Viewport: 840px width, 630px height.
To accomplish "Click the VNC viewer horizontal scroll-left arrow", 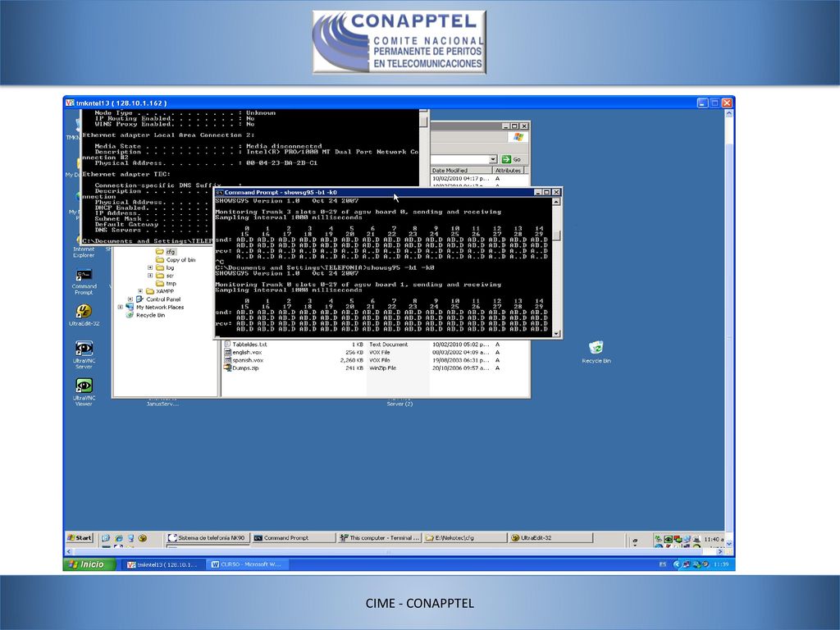I will tap(68, 551).
